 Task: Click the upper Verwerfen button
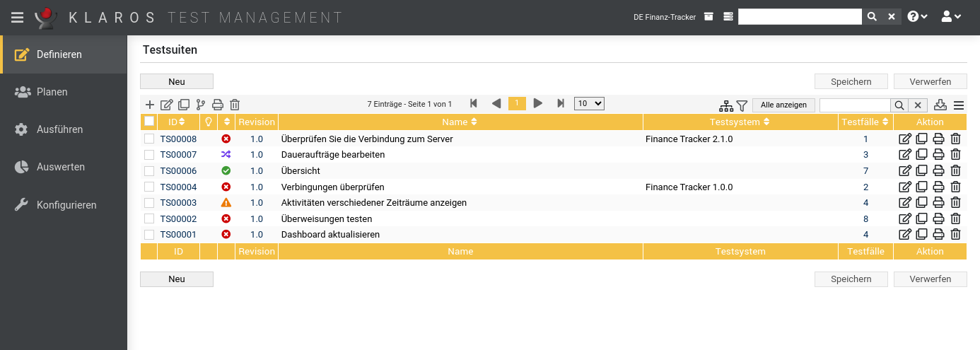pos(931,81)
